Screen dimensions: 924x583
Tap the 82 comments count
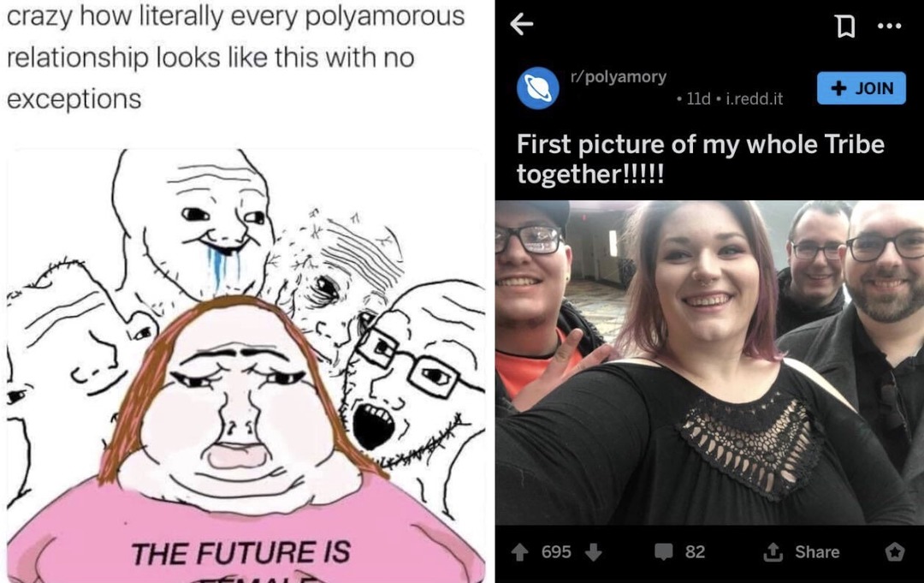695,552
